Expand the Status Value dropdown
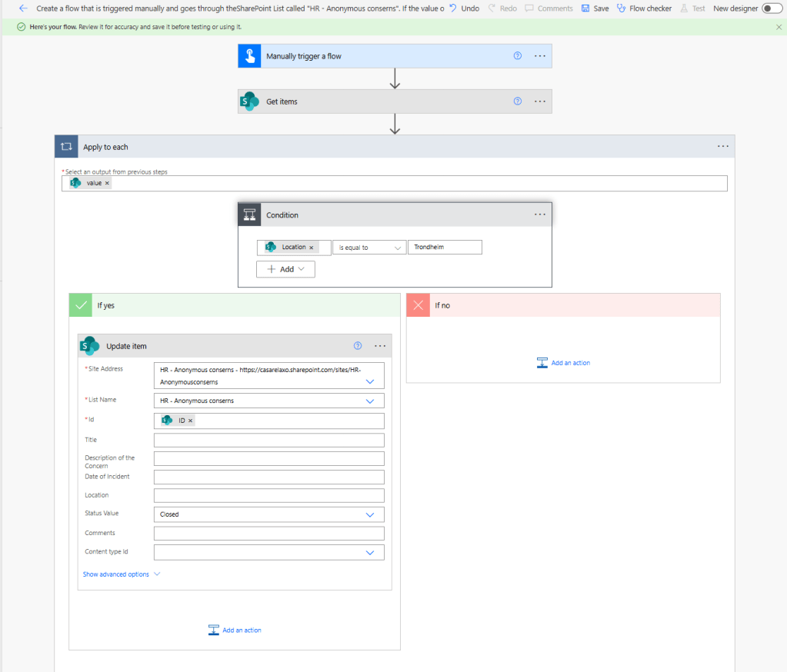Screen dimensions: 787x672 (369, 514)
